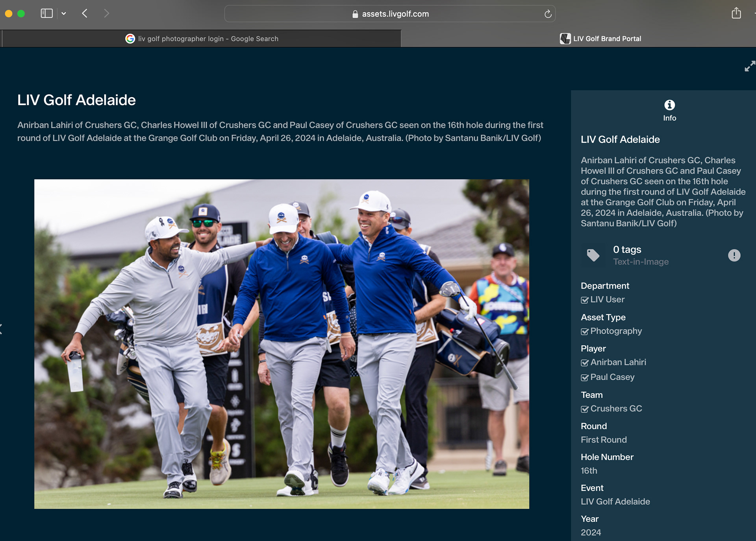Toggle the LIV User checkbox
756x541 pixels.
pyautogui.click(x=585, y=300)
